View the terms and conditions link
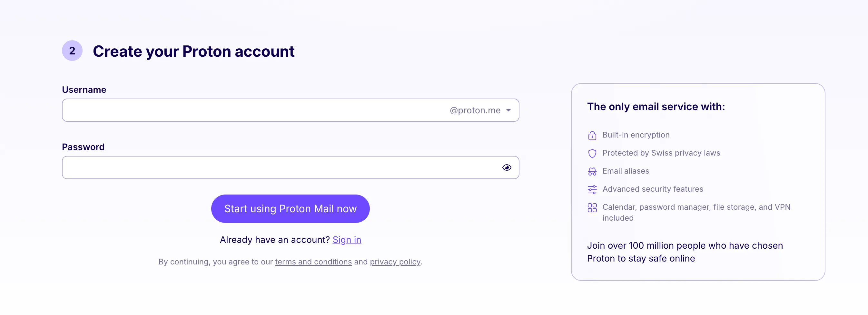868x315 pixels. 313,262
